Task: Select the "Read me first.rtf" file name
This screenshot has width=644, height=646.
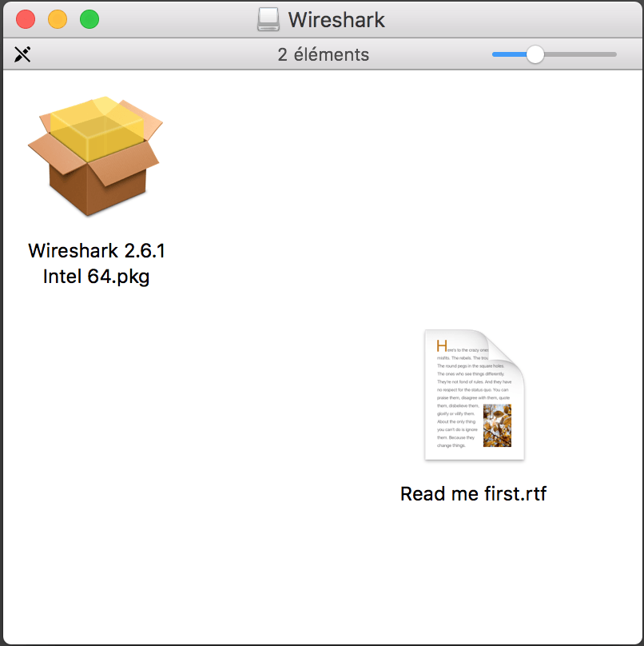Action: pyautogui.click(x=474, y=493)
